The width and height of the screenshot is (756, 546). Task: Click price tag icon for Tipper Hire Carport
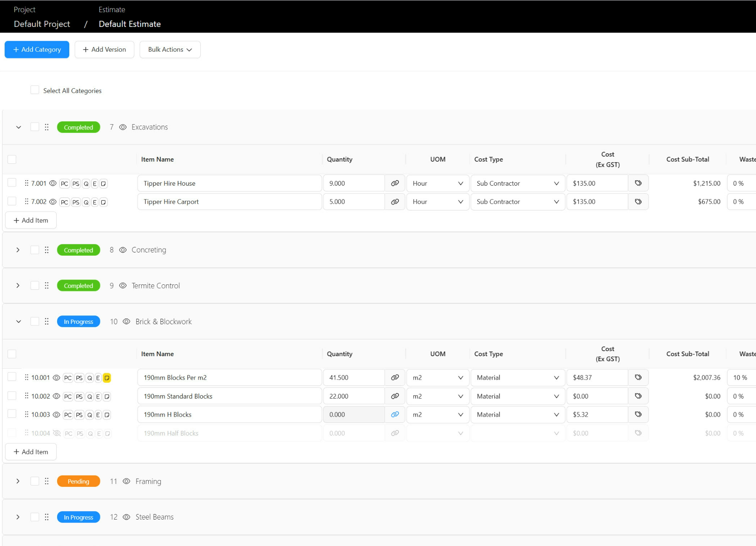click(x=638, y=202)
